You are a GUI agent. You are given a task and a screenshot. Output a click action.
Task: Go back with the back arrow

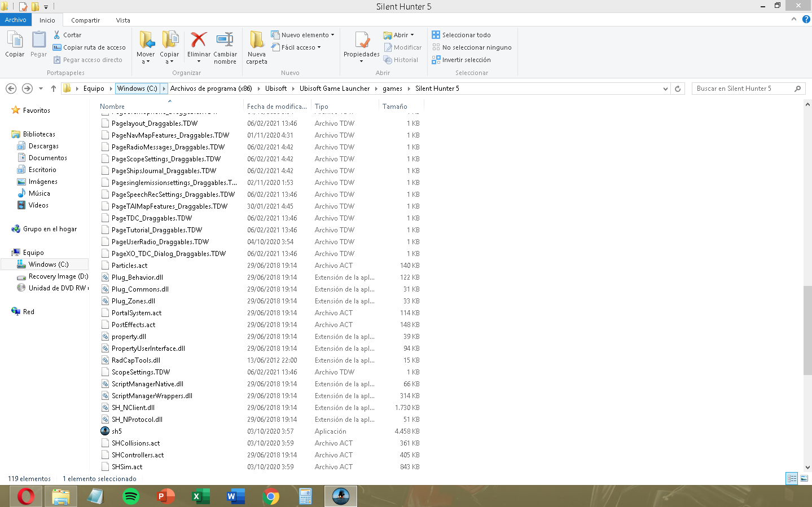pos(11,89)
